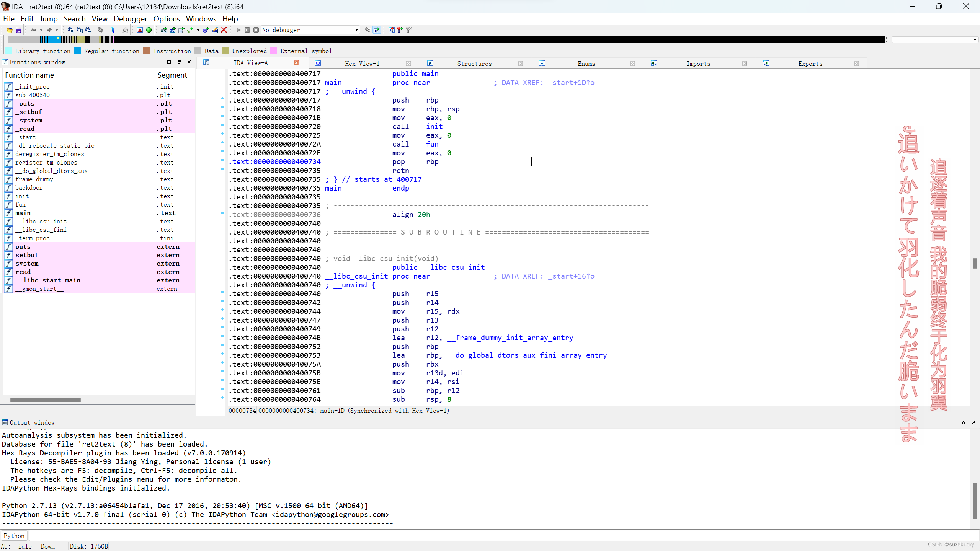Image resolution: width=980 pixels, height=551 pixels.
Task: Toggle breakpoint dot at call fun line
Action: tap(222, 143)
